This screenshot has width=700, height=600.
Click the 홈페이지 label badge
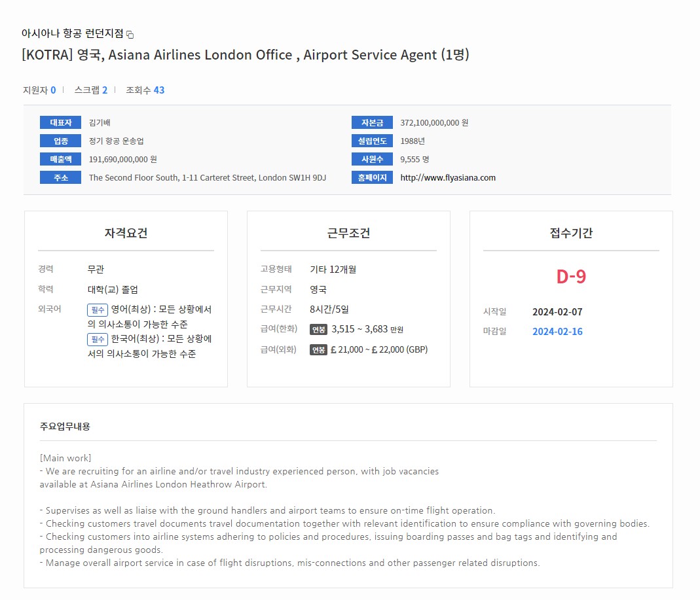(x=372, y=177)
